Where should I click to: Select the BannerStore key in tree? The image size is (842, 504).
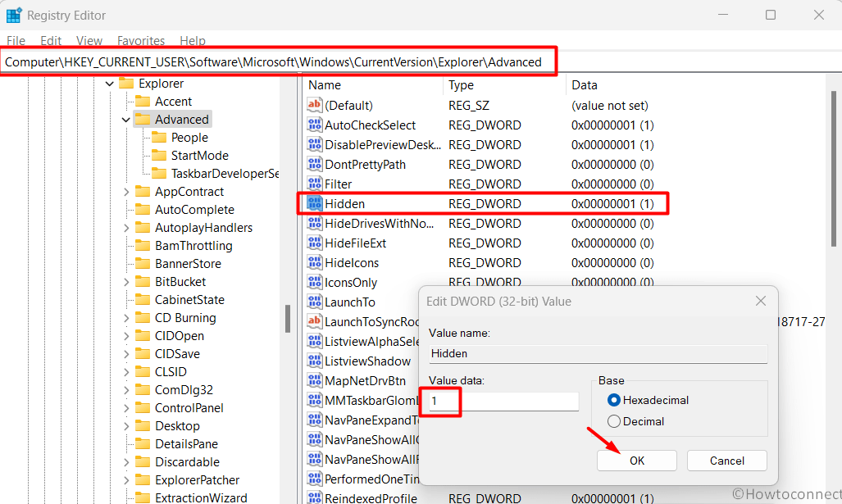coord(188,264)
